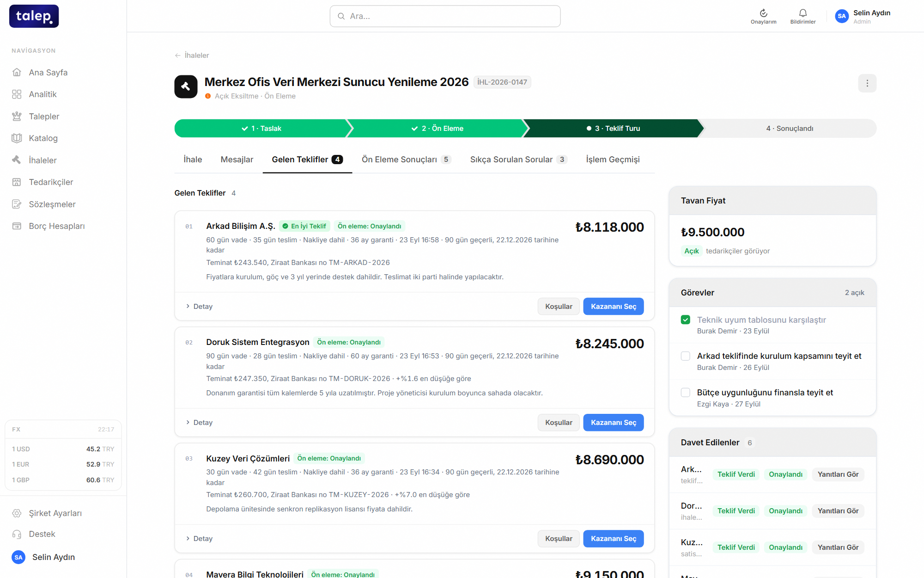Open the three-dot tender options menu

coord(867,83)
